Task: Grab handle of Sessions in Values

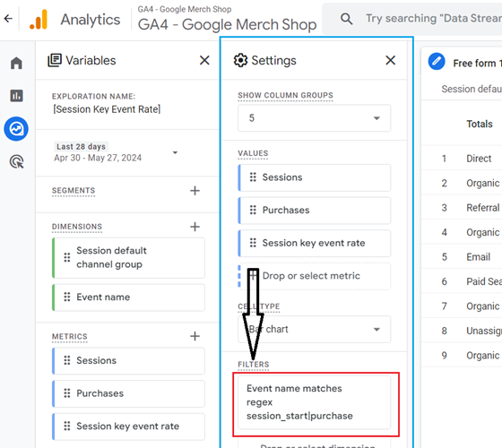Action: [x=253, y=177]
